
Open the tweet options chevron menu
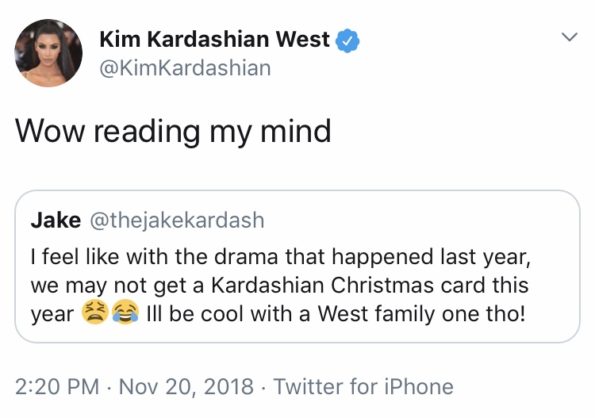pos(569,37)
